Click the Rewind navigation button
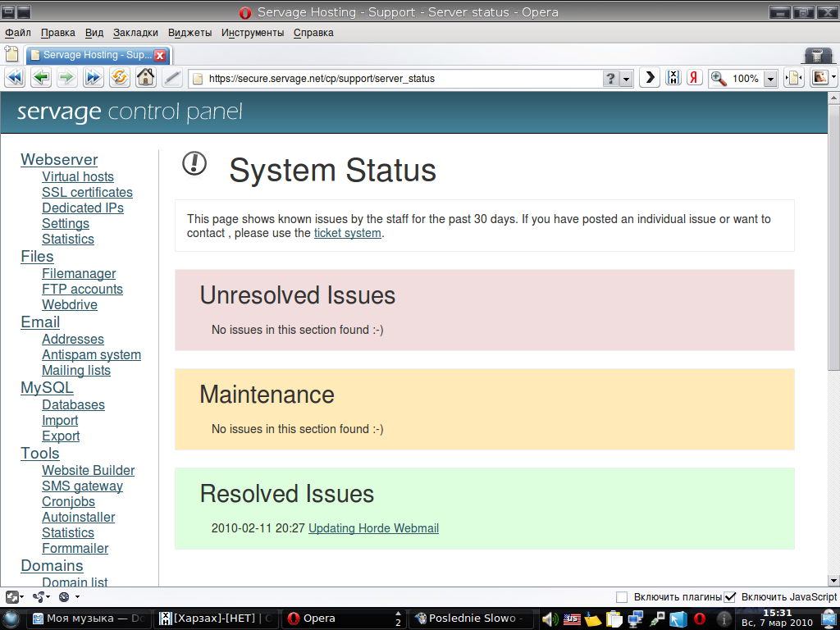The height and width of the screenshot is (630, 840). click(x=15, y=78)
